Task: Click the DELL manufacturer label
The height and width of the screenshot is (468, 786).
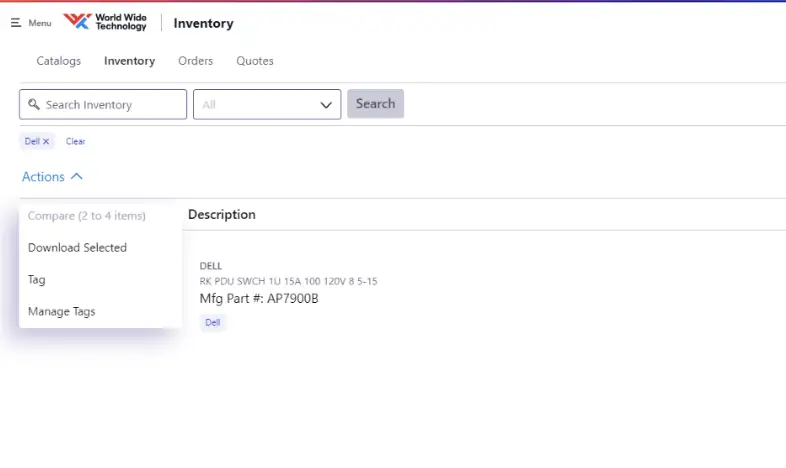Action: click(x=211, y=266)
